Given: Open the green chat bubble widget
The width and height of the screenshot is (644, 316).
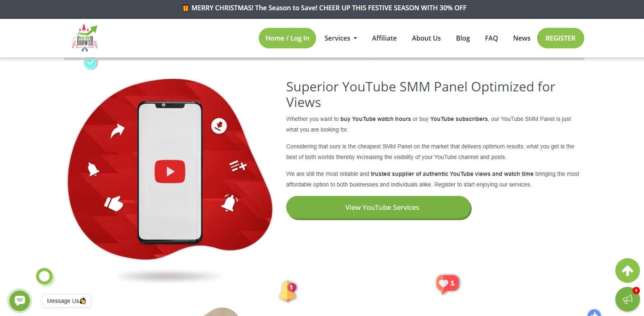Looking at the screenshot, I should 20,301.
